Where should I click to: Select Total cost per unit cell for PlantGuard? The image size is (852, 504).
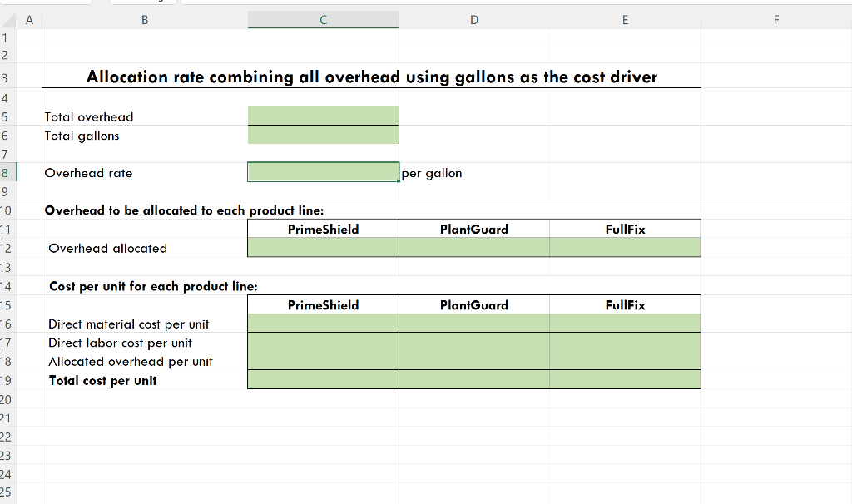pos(473,379)
